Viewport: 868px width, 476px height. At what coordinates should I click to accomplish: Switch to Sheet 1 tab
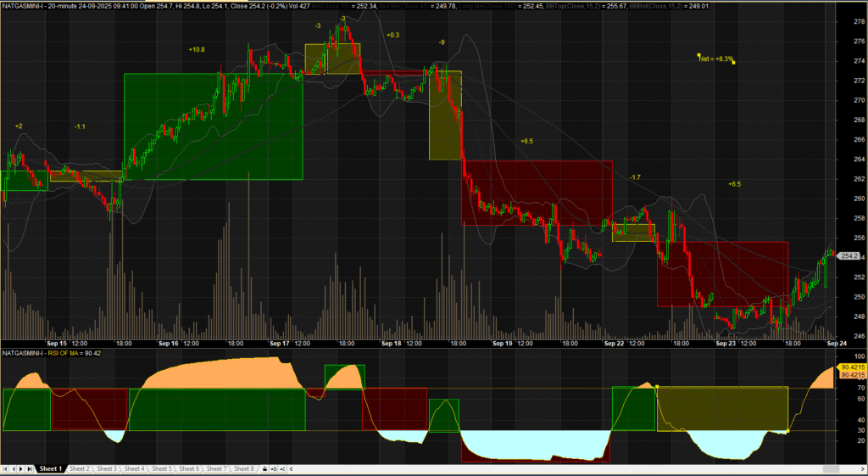pyautogui.click(x=51, y=469)
